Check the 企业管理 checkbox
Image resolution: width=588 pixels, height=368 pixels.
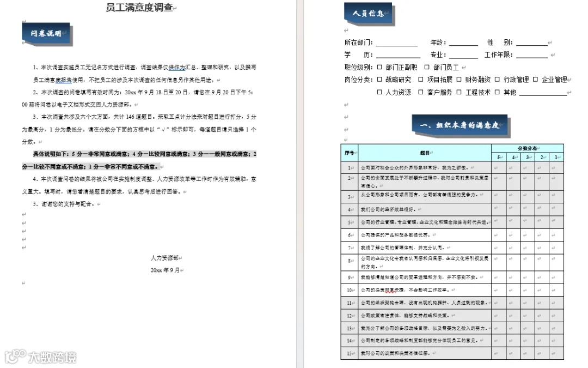point(536,80)
